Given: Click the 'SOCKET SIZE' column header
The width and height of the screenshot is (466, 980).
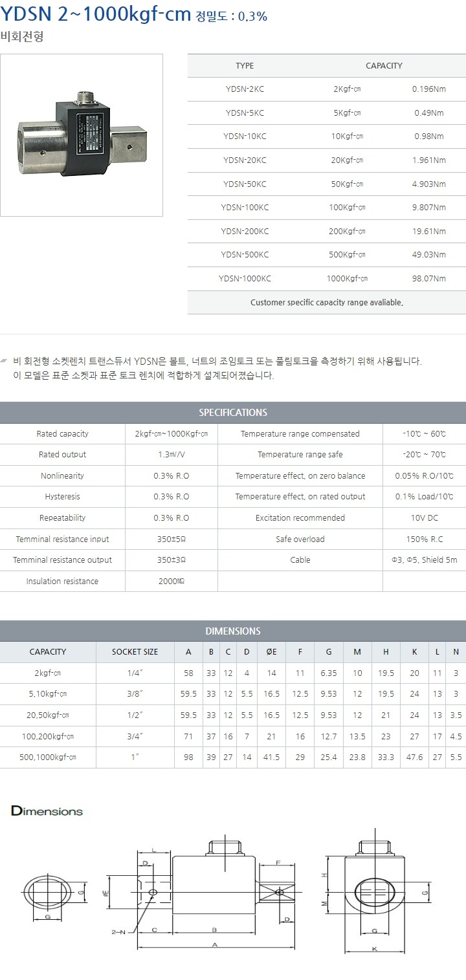Looking at the screenshot, I should pyautogui.click(x=135, y=652).
